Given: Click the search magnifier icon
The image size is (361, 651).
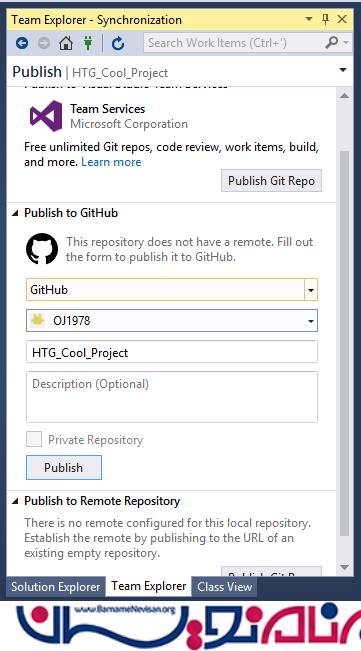Looking at the screenshot, I should pos(331,42).
